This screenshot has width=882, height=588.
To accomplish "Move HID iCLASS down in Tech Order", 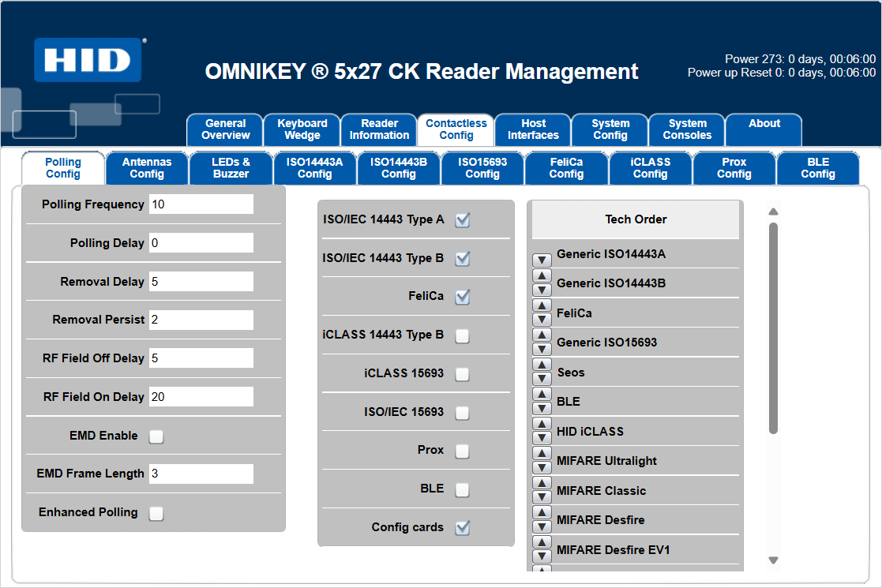I will (542, 438).
